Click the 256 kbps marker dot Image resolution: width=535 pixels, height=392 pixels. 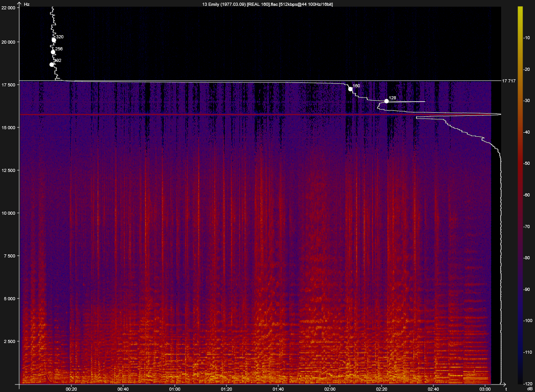53,52
